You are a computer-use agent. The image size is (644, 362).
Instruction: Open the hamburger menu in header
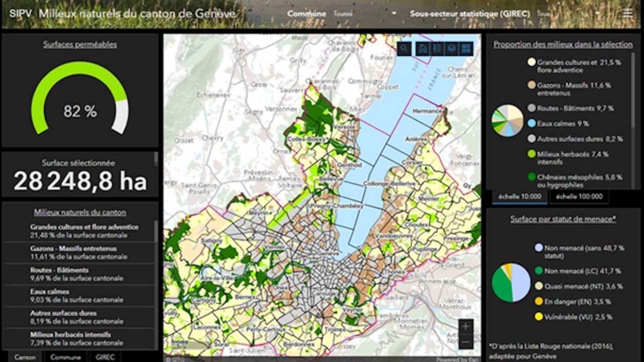627,13
